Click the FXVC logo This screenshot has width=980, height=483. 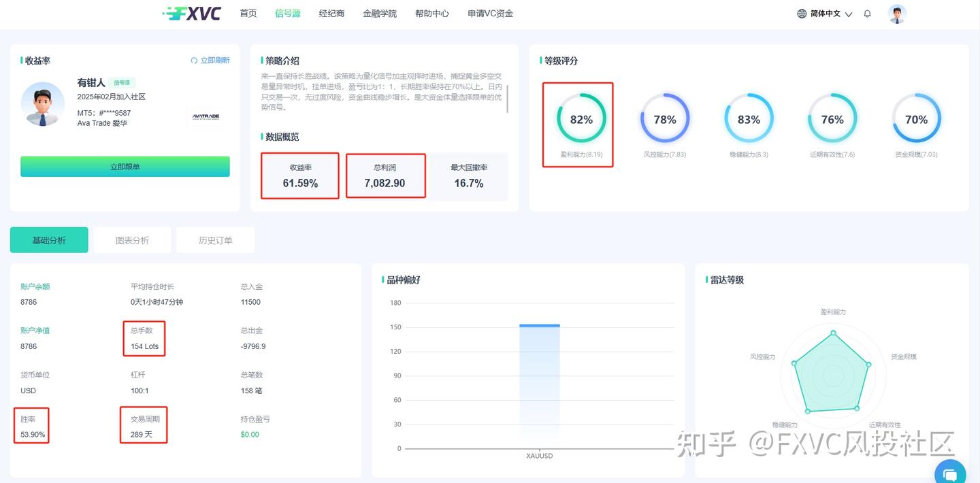[192, 14]
